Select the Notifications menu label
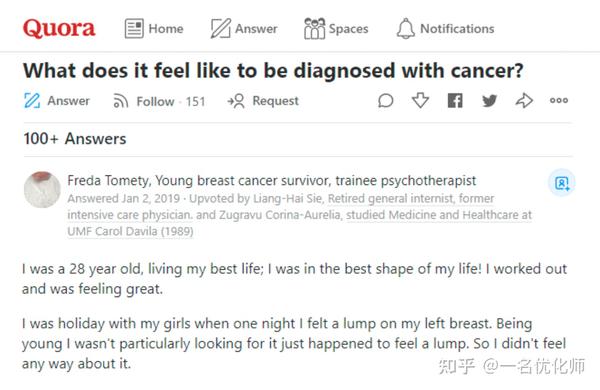The height and width of the screenshot is (390, 600). click(457, 29)
